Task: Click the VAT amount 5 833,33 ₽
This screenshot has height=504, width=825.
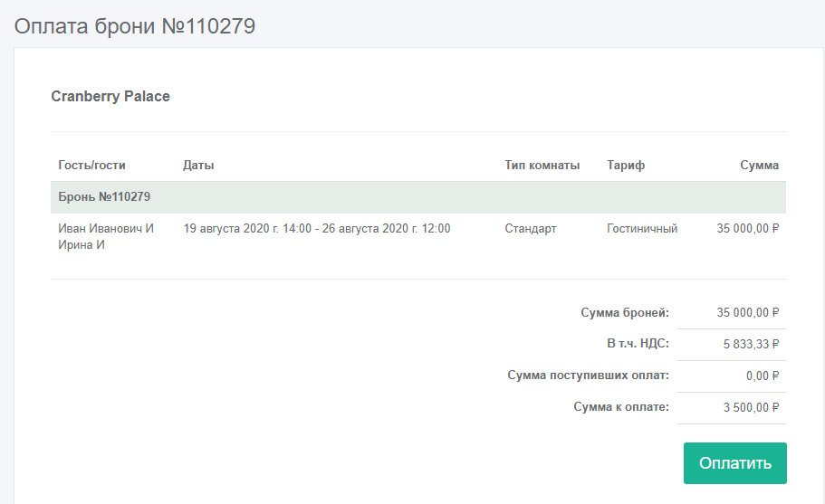Action: coord(751,344)
